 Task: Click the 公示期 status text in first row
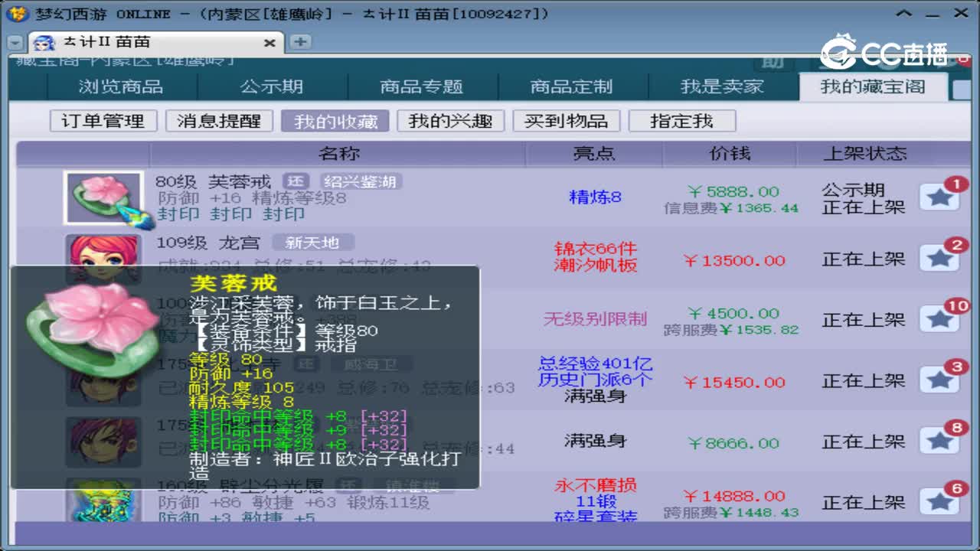(x=853, y=189)
